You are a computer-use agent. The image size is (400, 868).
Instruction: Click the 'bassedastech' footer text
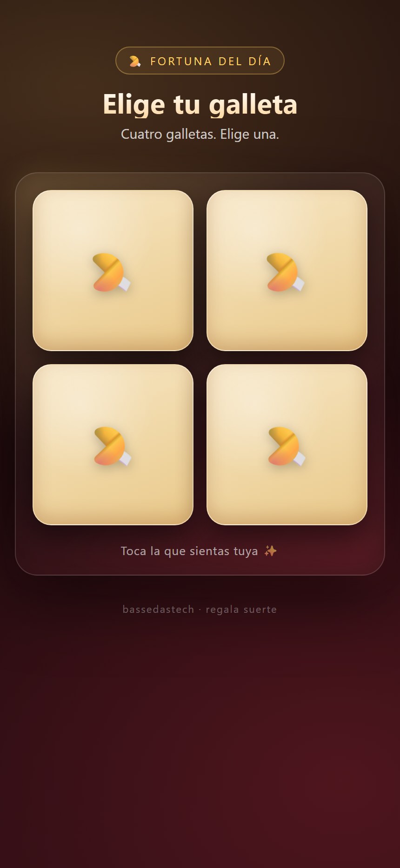click(x=158, y=610)
